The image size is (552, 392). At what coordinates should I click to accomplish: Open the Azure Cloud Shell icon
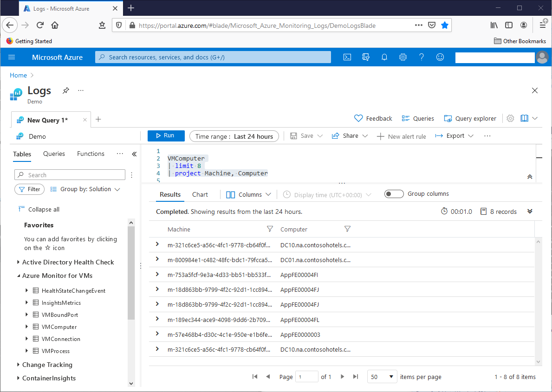347,57
